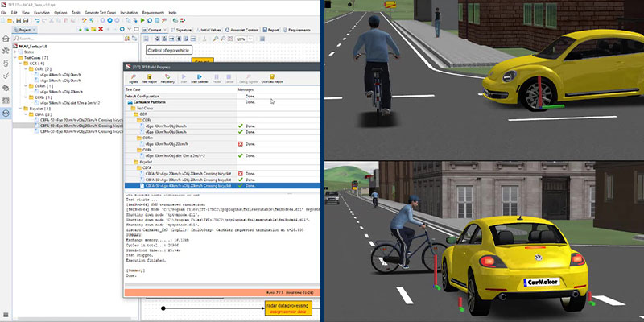Click the bottom simulation view with CarMaker car

485,242
